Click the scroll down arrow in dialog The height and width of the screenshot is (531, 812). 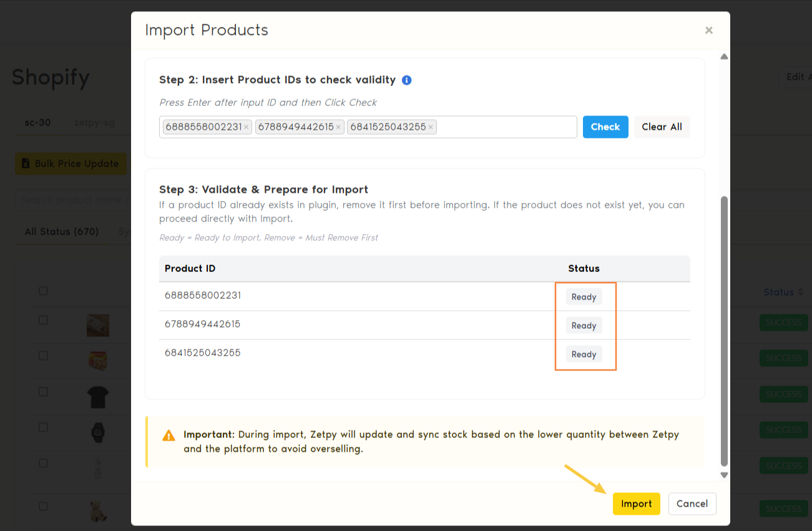coord(724,475)
